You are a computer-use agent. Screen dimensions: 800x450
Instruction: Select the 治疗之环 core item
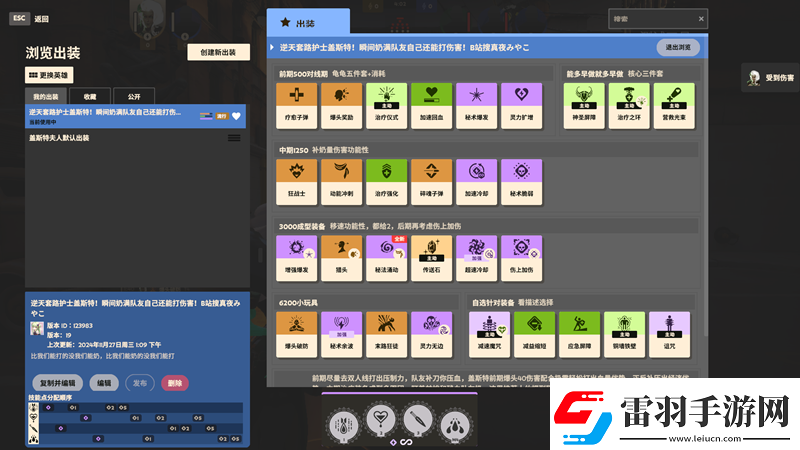click(x=629, y=106)
